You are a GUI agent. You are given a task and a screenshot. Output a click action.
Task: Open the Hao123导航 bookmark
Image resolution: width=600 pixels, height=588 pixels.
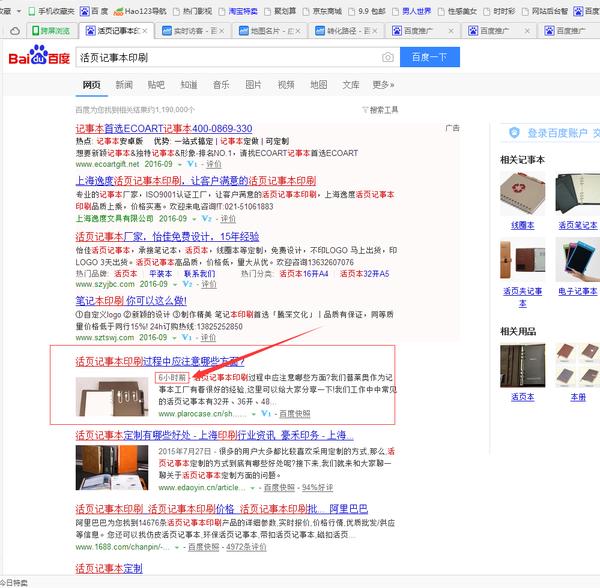tap(140, 11)
